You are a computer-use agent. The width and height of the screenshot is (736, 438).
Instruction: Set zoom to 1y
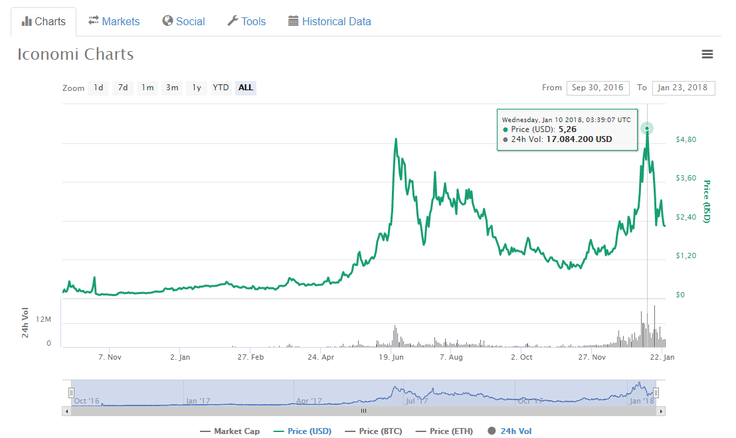click(x=196, y=88)
